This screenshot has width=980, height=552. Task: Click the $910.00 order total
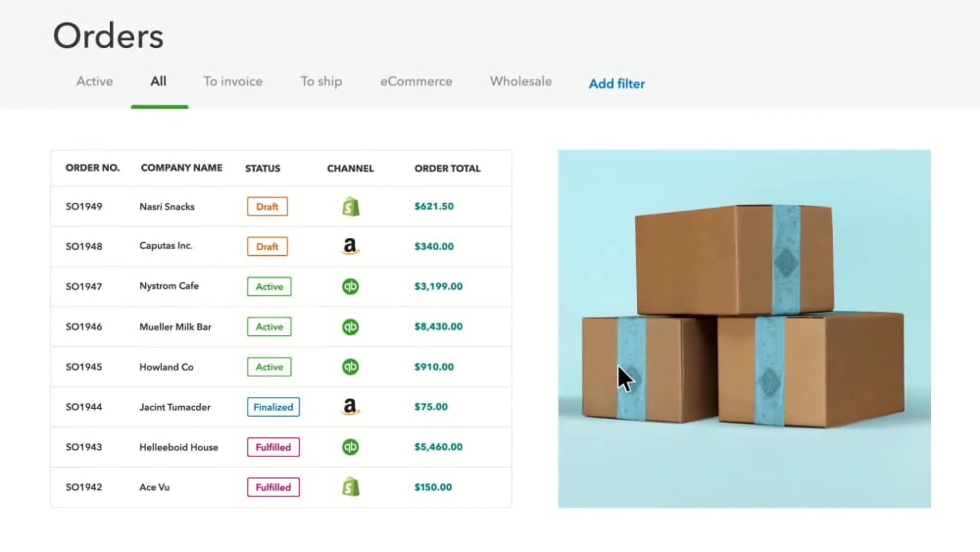click(434, 367)
